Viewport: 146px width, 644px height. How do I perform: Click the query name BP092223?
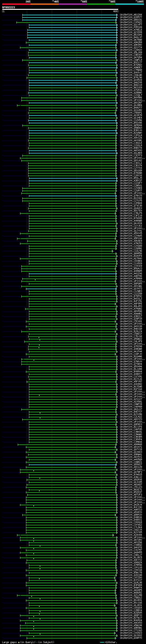coord(8,7)
